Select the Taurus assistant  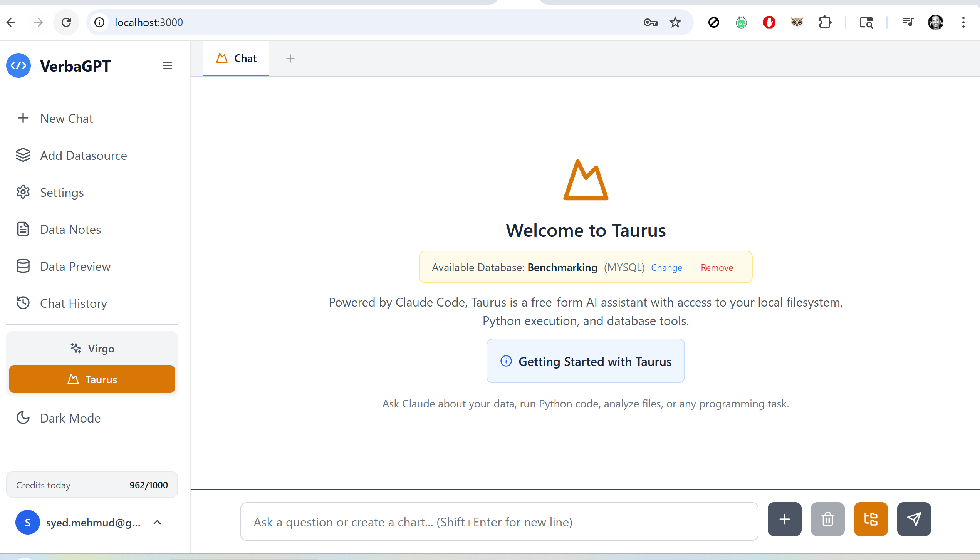[x=92, y=379]
